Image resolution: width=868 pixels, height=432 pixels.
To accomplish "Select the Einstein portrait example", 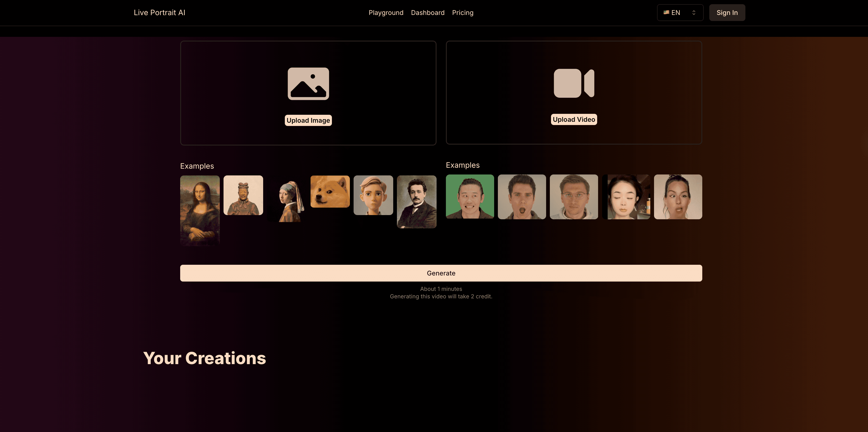I will [x=417, y=202].
